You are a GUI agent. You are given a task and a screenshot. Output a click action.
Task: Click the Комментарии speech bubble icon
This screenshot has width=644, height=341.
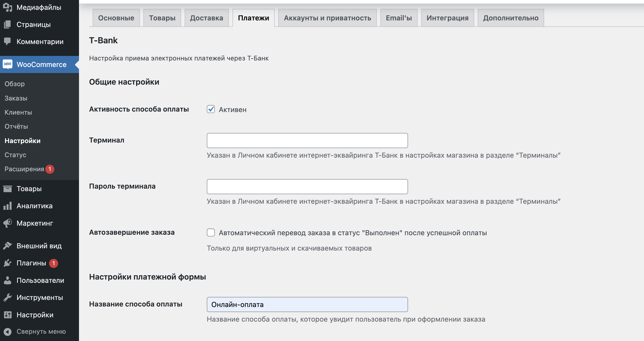point(8,42)
